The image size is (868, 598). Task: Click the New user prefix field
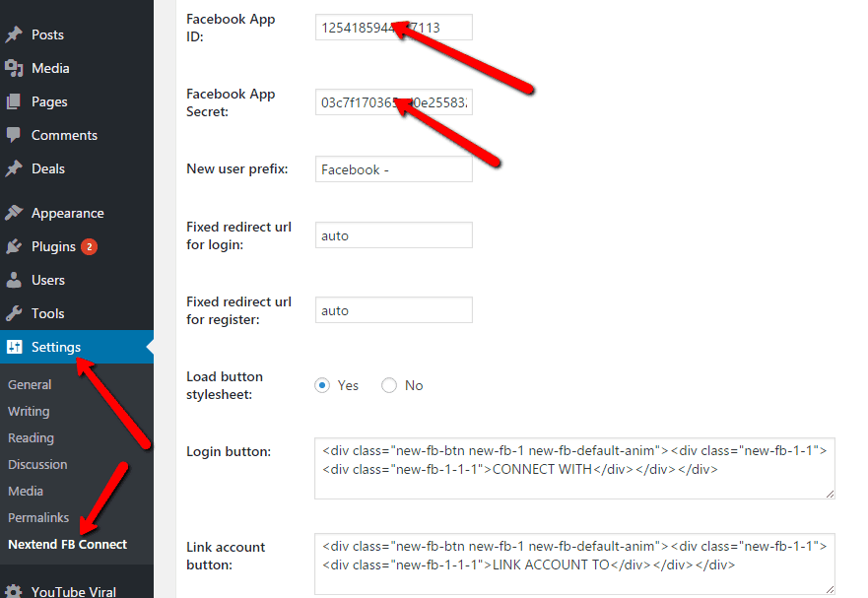393,168
